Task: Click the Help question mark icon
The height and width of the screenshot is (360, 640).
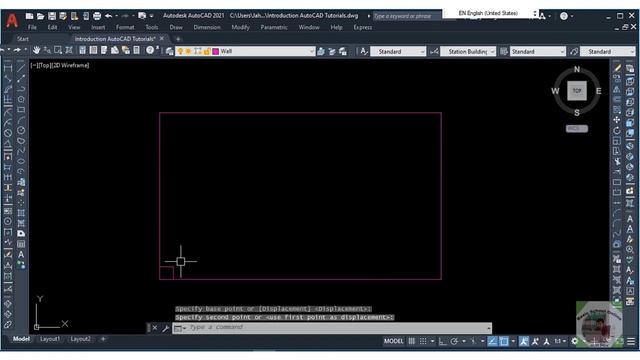Action: pos(150,50)
